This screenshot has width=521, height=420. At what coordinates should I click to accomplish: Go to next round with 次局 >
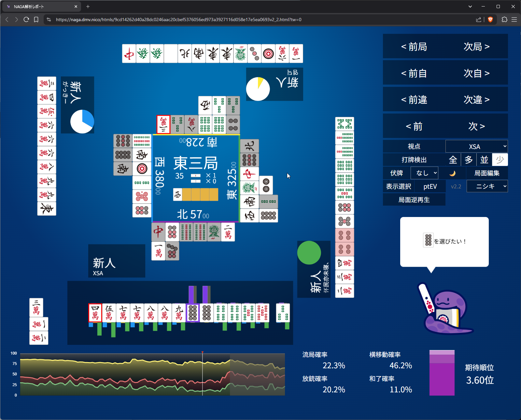tap(476, 47)
